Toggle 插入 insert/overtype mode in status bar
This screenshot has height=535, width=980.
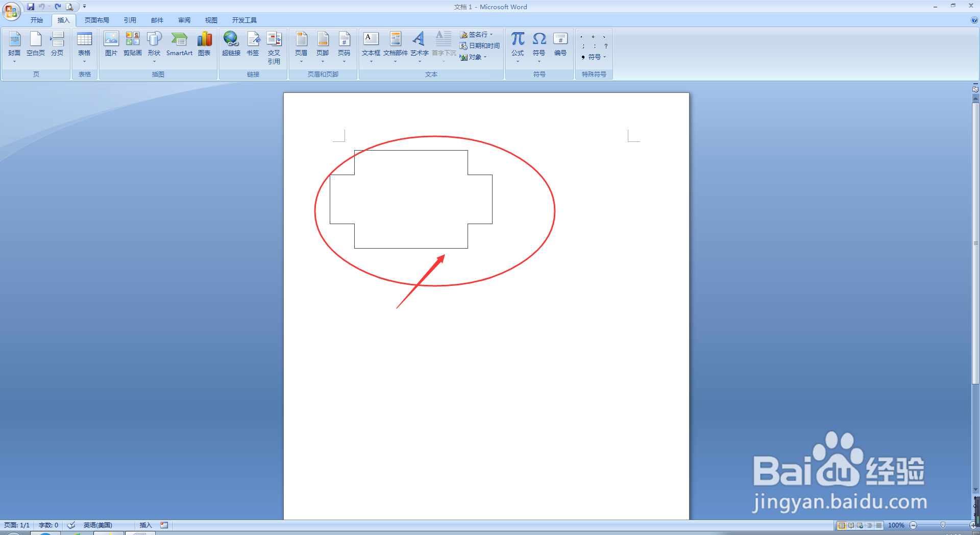pyautogui.click(x=145, y=525)
